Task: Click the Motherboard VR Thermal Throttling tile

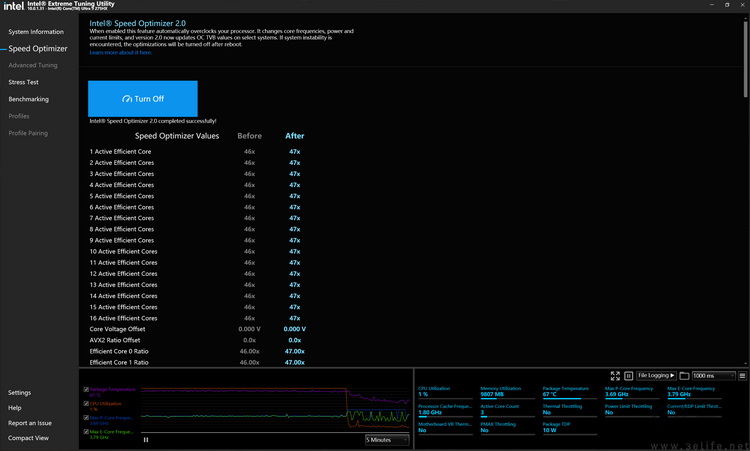Action: (x=445, y=428)
